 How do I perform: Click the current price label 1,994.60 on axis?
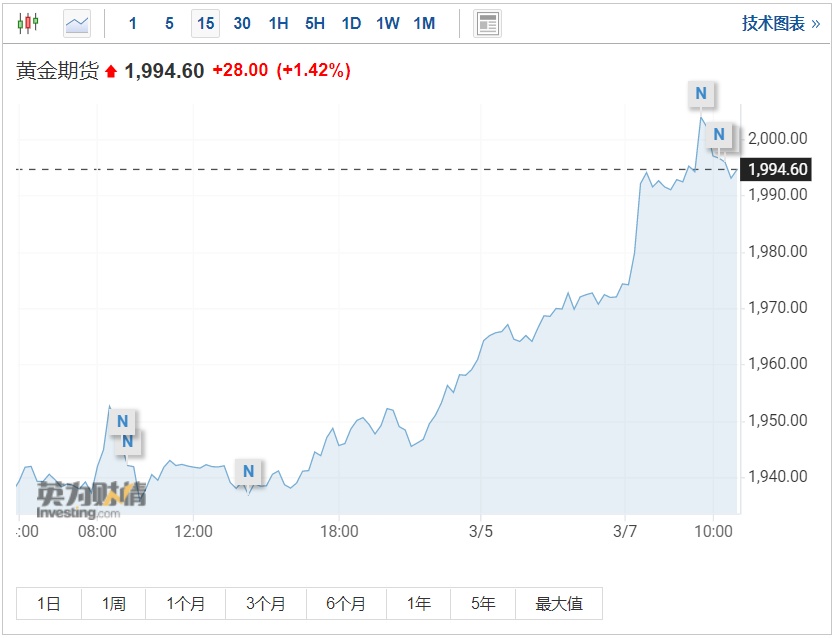(x=777, y=170)
